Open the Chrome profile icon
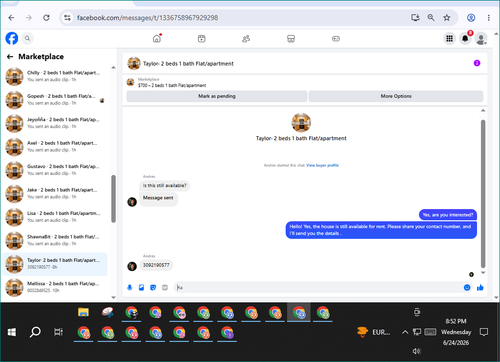500x362 pixels. pos(471,18)
